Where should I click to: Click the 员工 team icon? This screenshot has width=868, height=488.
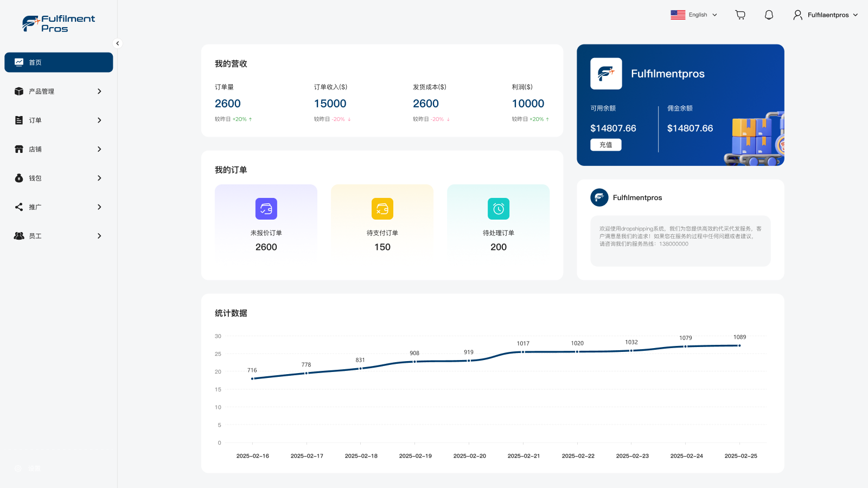click(x=20, y=236)
